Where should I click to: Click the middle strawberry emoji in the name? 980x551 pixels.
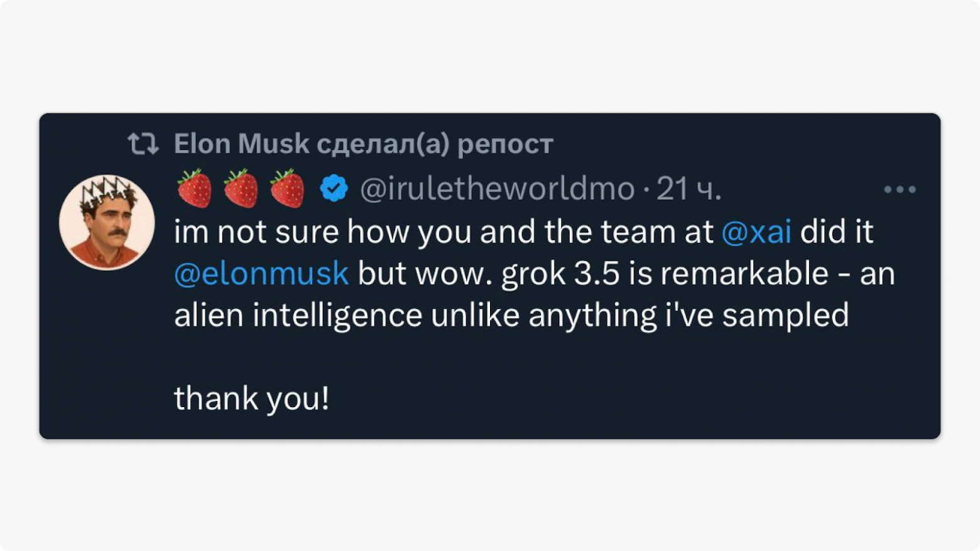pos(241,188)
